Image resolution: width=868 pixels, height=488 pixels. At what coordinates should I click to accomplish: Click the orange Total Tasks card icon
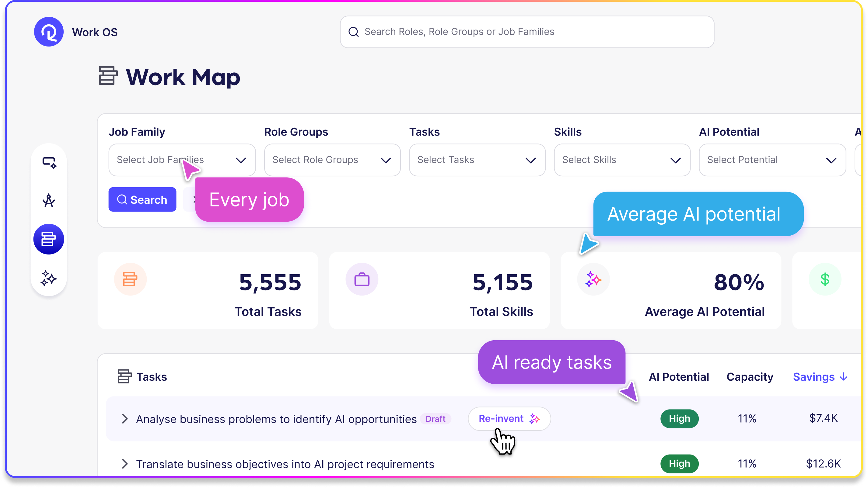click(x=130, y=279)
